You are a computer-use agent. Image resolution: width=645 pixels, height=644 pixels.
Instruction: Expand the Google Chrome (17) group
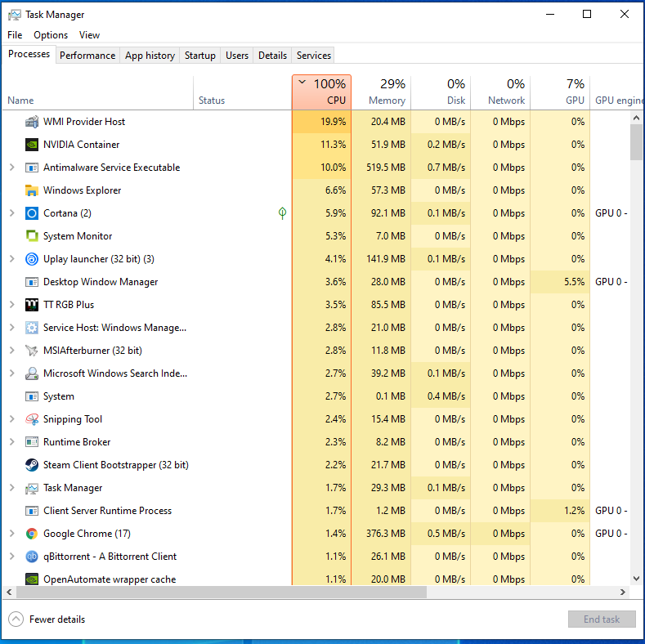[12, 534]
